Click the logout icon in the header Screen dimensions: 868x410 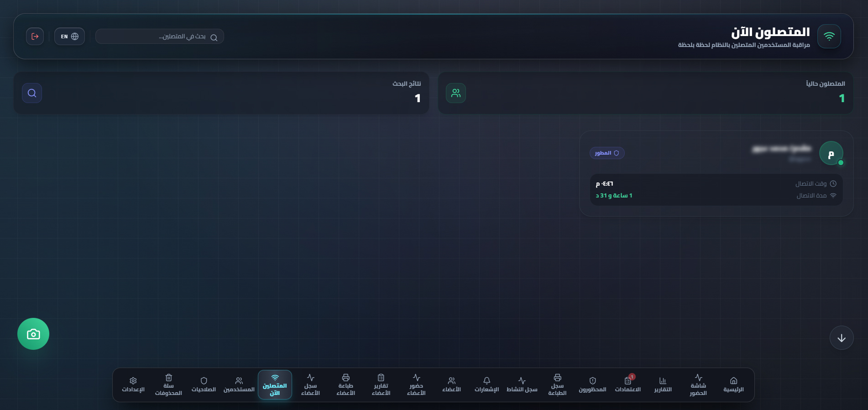35,36
